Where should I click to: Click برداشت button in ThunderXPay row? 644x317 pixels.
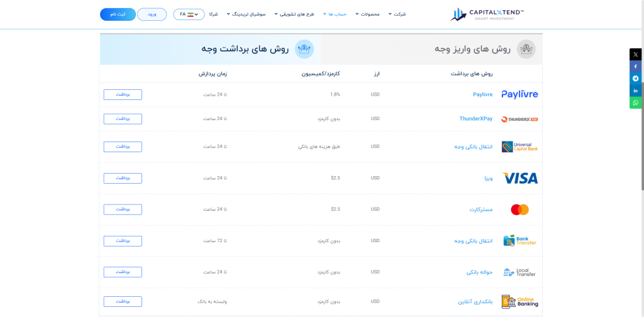pos(123,119)
